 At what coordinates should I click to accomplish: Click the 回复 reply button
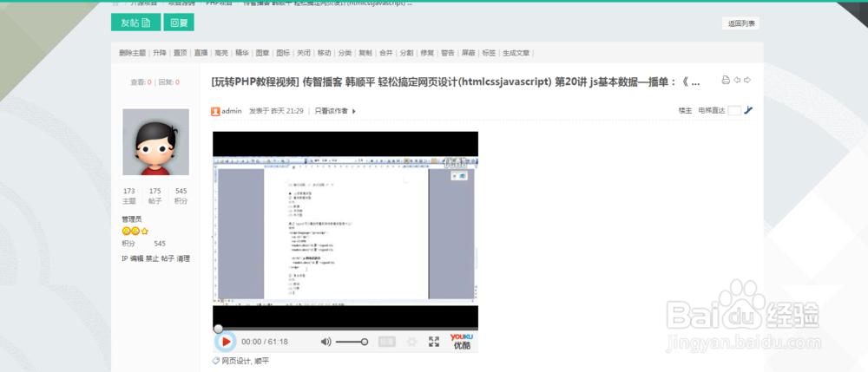[179, 23]
